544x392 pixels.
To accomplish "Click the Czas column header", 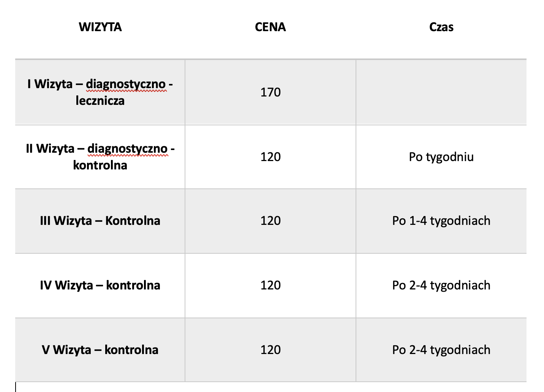I will click(441, 27).
